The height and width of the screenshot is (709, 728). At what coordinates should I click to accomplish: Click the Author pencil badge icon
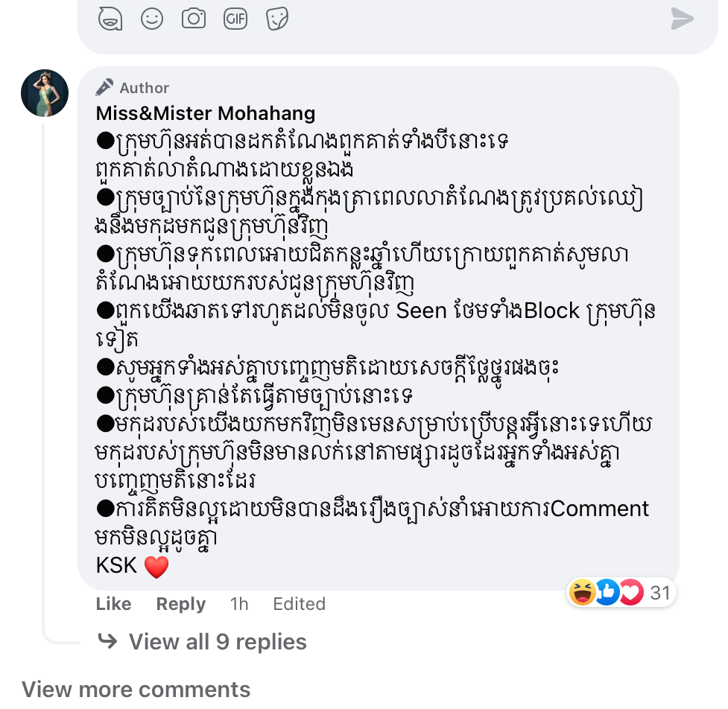[x=105, y=88]
